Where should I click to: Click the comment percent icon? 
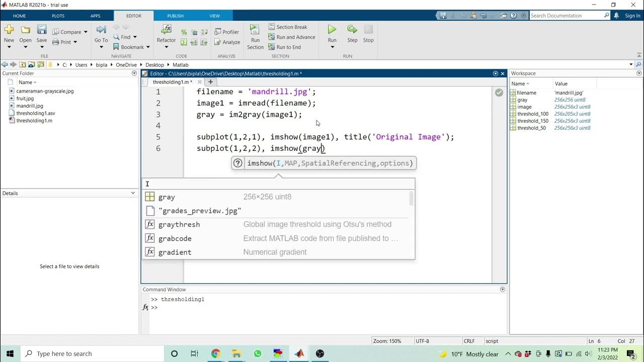click(184, 32)
